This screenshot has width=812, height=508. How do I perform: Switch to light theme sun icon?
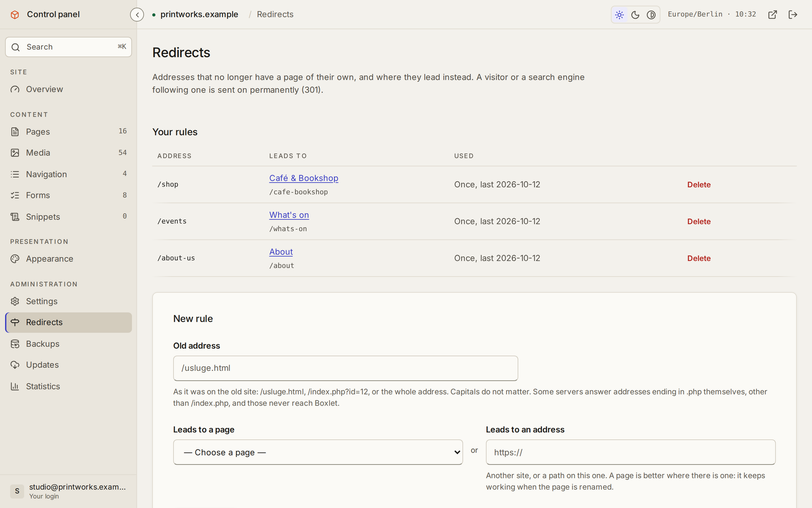(619, 15)
